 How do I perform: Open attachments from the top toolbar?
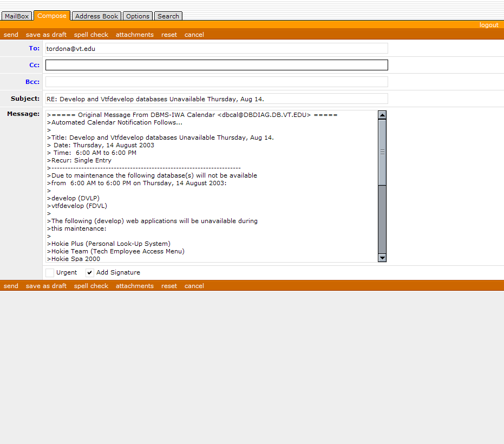pyautogui.click(x=135, y=35)
